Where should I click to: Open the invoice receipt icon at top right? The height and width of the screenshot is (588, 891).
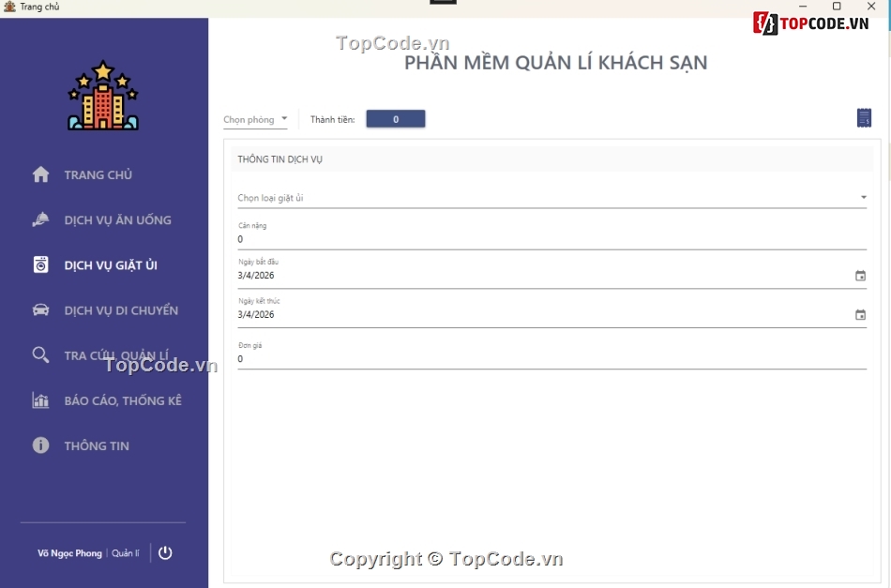[x=864, y=118]
